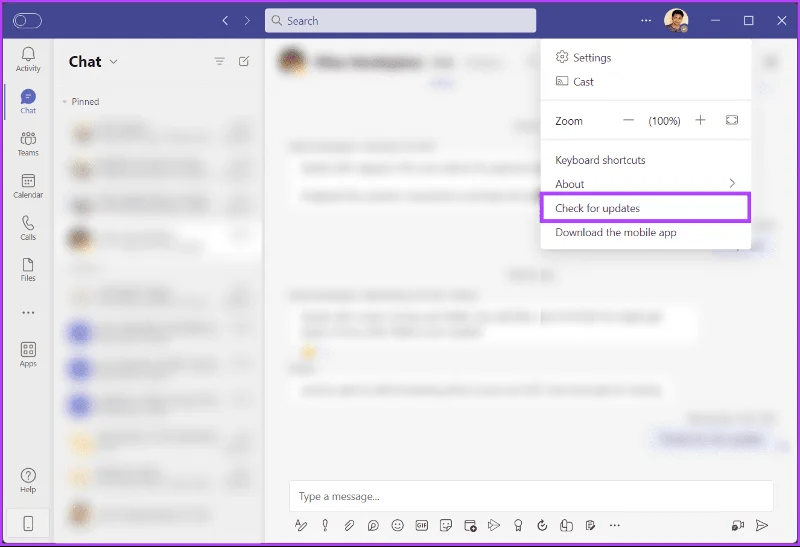Set delivery options with exclamation icon
This screenshot has height=547, width=800.
pyautogui.click(x=325, y=525)
